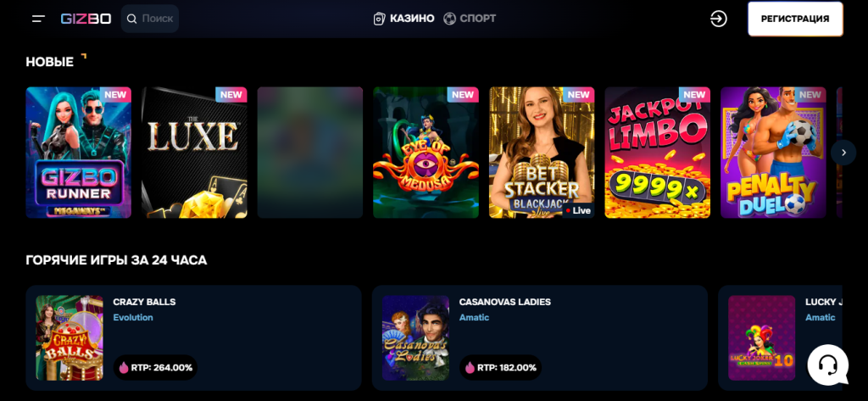868x401 pixels.
Task: Click the sport soccer ball icon
Action: (x=449, y=19)
